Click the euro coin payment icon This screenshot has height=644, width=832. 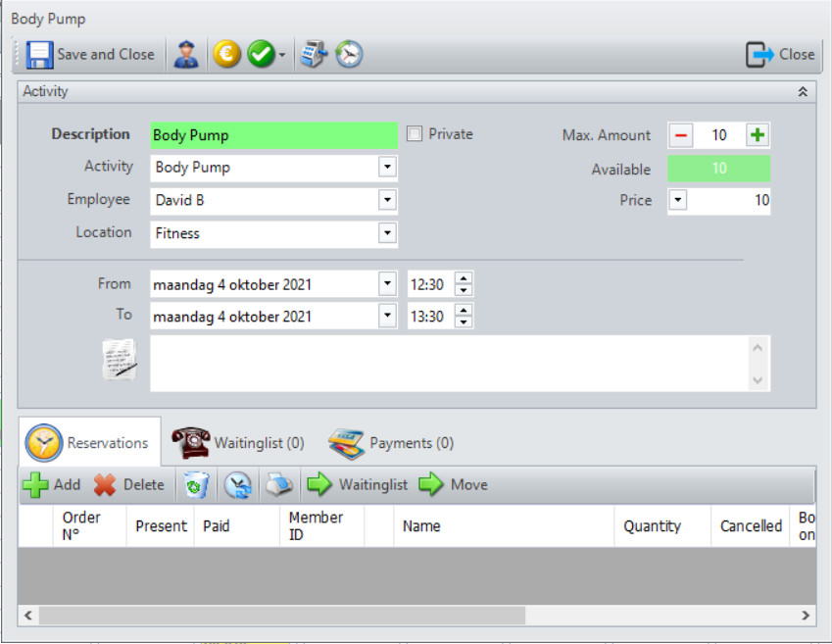pos(226,55)
